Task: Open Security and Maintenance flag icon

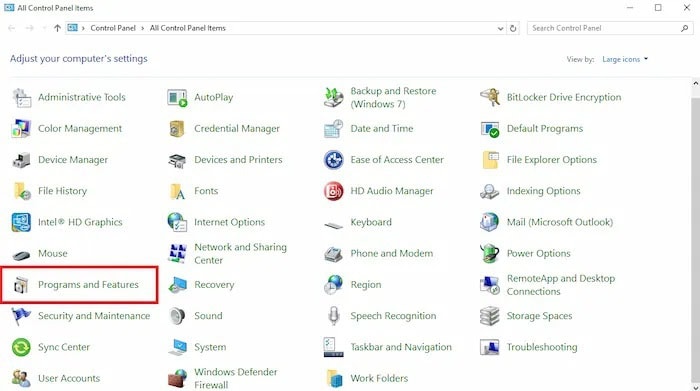Action: point(21,316)
